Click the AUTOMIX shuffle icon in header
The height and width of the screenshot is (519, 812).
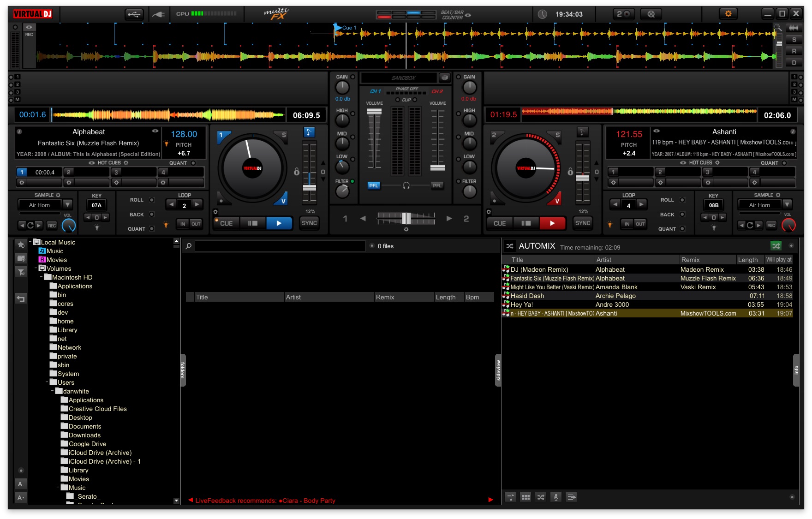click(x=510, y=246)
